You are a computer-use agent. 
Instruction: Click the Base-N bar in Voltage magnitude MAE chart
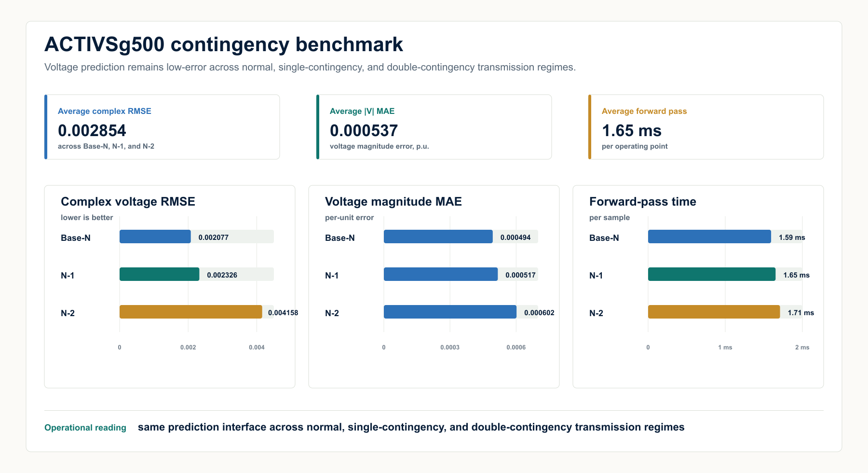tap(438, 236)
